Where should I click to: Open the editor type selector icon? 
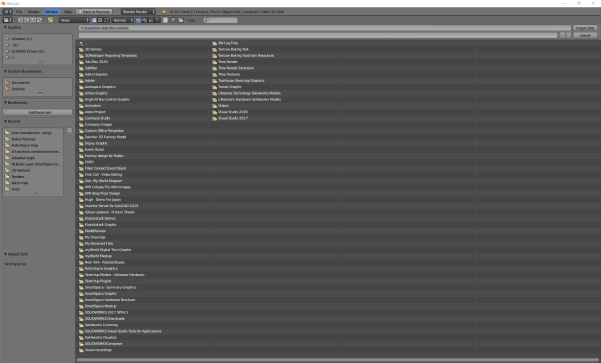coord(7,20)
